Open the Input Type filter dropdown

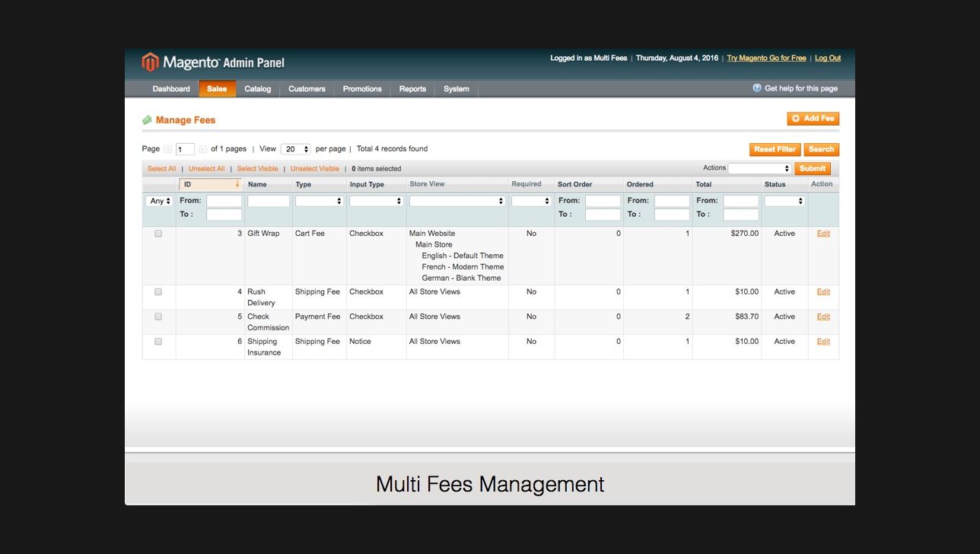click(376, 201)
